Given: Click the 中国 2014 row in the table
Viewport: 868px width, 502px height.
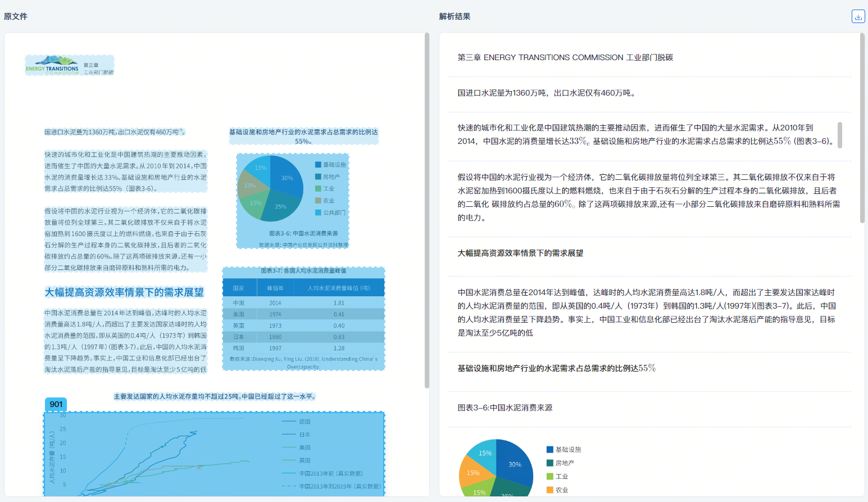Looking at the screenshot, I should click(x=303, y=302).
